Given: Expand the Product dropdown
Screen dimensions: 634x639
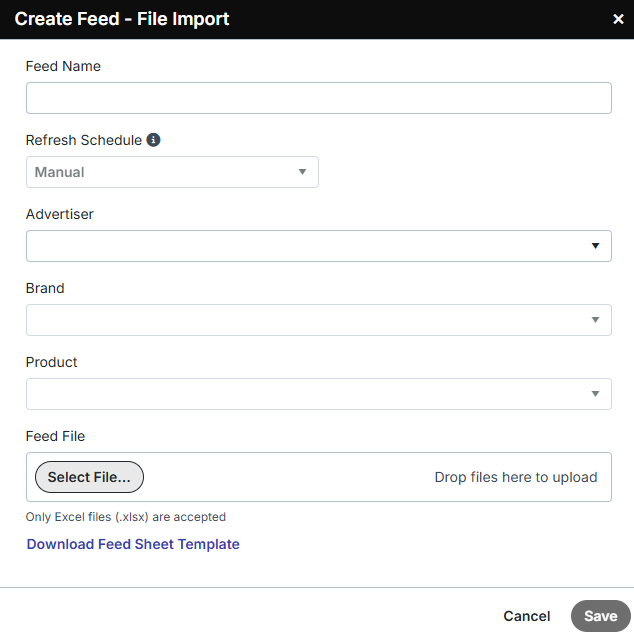Looking at the screenshot, I should coord(319,394).
